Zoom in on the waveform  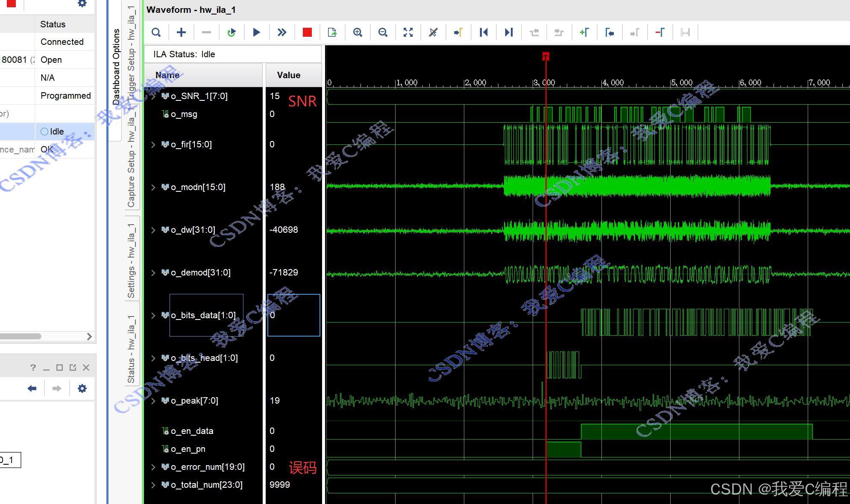[x=358, y=32]
